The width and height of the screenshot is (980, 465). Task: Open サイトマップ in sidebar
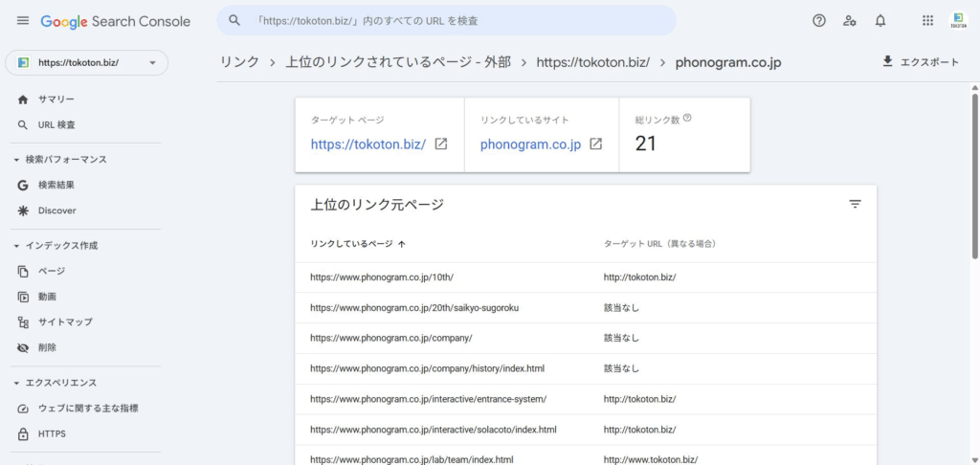[x=65, y=322]
